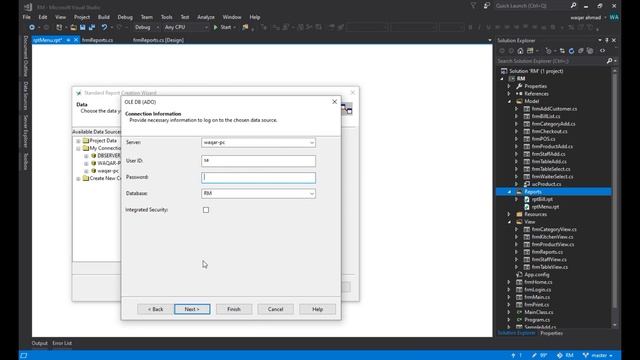Click the feedback icon in the title bar
640x360 pixels.
[x=486, y=6]
